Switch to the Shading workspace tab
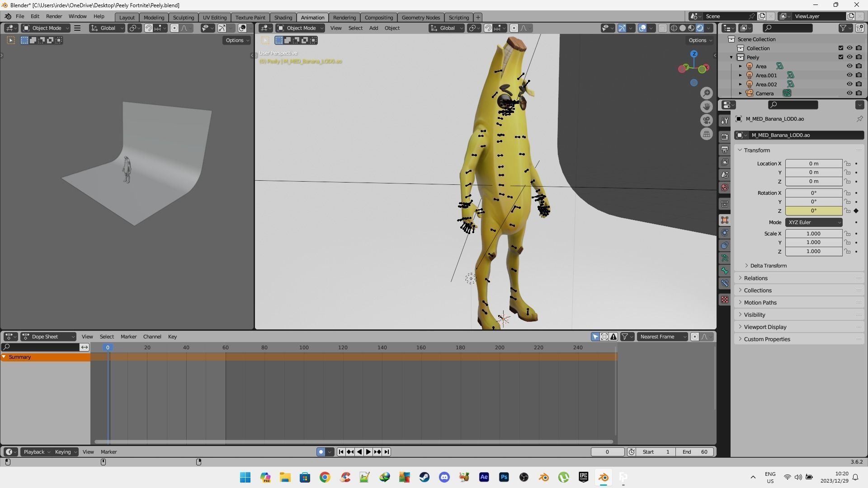The height and width of the screenshot is (488, 868). pos(283,17)
